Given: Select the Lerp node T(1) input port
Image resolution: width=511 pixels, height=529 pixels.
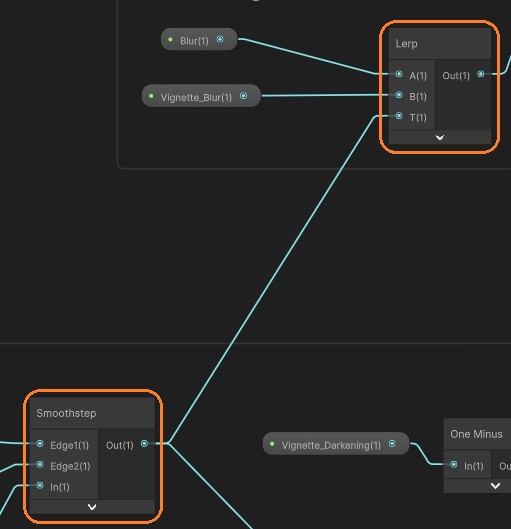Looking at the screenshot, I should (399, 116).
